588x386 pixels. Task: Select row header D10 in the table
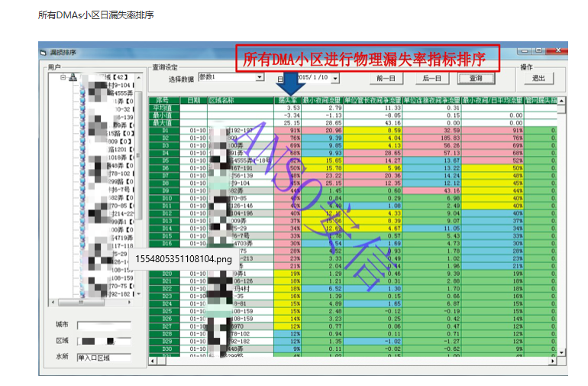click(x=164, y=198)
